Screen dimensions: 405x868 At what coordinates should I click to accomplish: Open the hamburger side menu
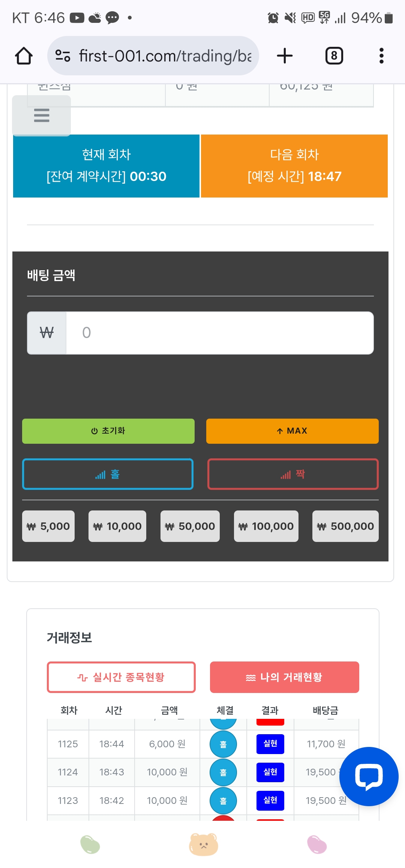click(x=42, y=115)
